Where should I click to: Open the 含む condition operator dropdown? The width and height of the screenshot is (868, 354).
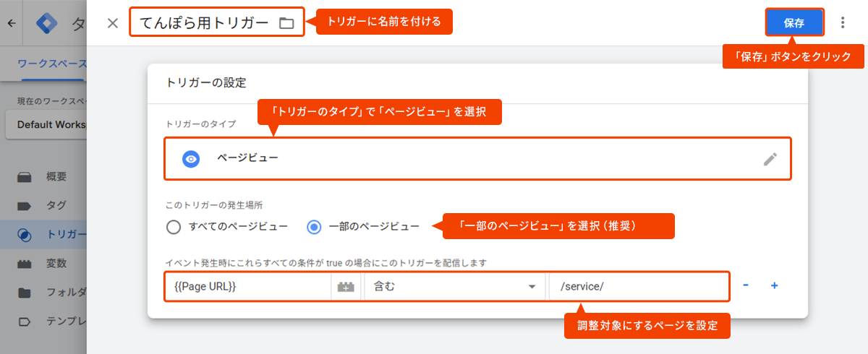pos(454,286)
